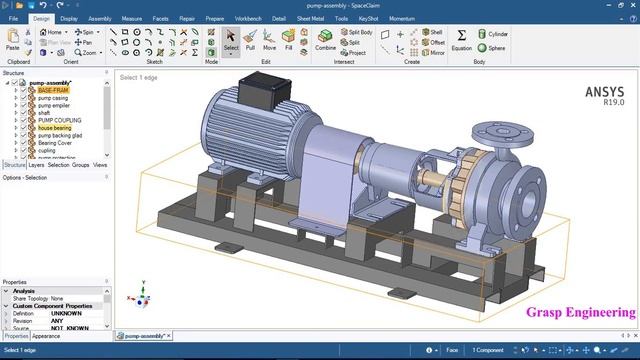Click the Cut scissors icon
Viewport: 640px width, 360px height.
pos(28,32)
